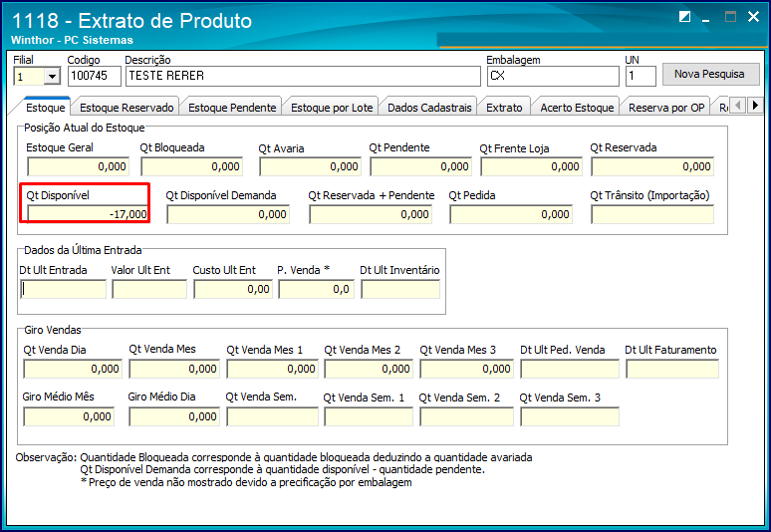The width and height of the screenshot is (771, 532).
Task: Maximize the Extrato de Produto window
Action: click(730, 17)
